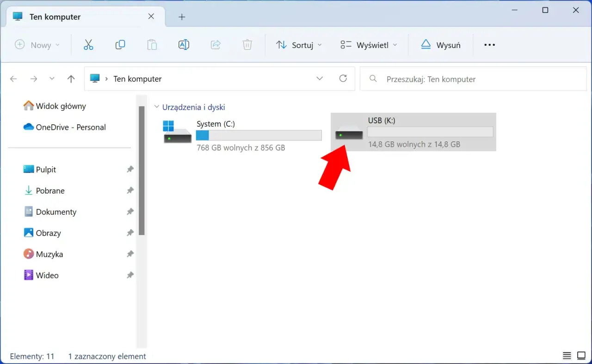Click the Refresh icon in the address bar
Image resolution: width=592 pixels, height=364 pixels.
343,79
